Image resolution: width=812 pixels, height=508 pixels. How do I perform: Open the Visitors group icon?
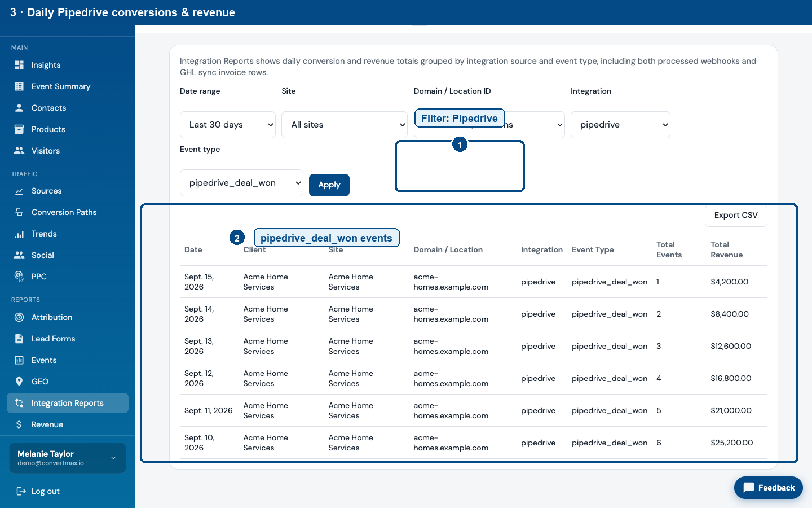click(x=19, y=151)
